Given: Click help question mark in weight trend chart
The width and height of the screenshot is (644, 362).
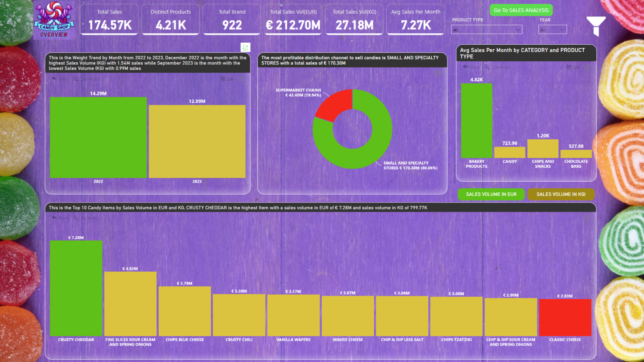Looking at the screenshot, I should (x=241, y=79).
